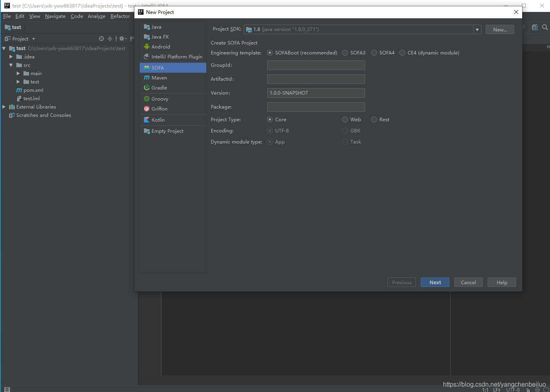Open test.iml module file icon
Screen dimensions: 550x392
tap(19, 99)
